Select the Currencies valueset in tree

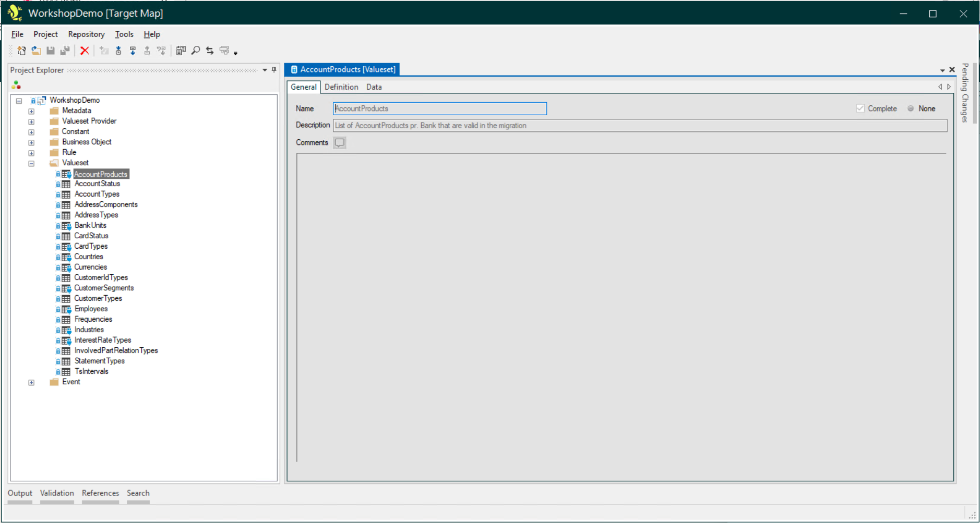(x=90, y=267)
